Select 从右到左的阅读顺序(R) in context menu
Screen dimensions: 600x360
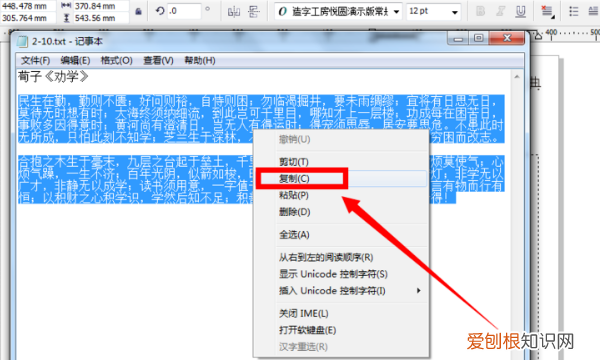click(x=341, y=257)
